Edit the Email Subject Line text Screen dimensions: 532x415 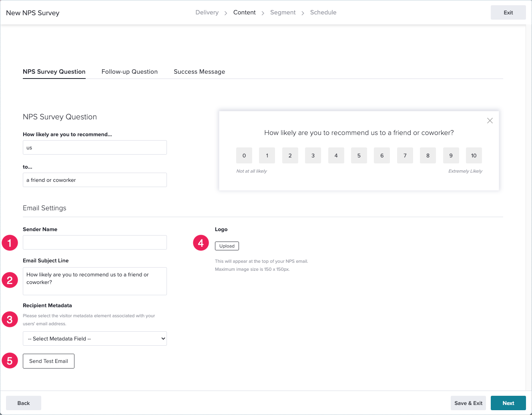(94, 281)
